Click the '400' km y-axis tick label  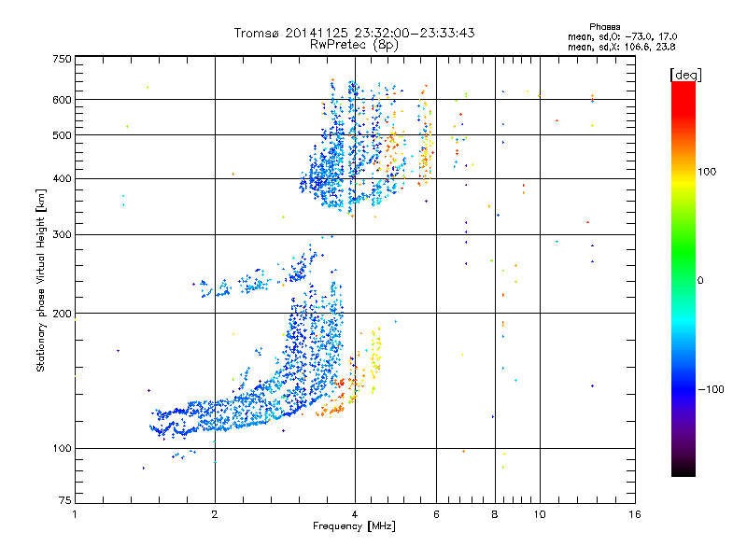click(x=62, y=178)
